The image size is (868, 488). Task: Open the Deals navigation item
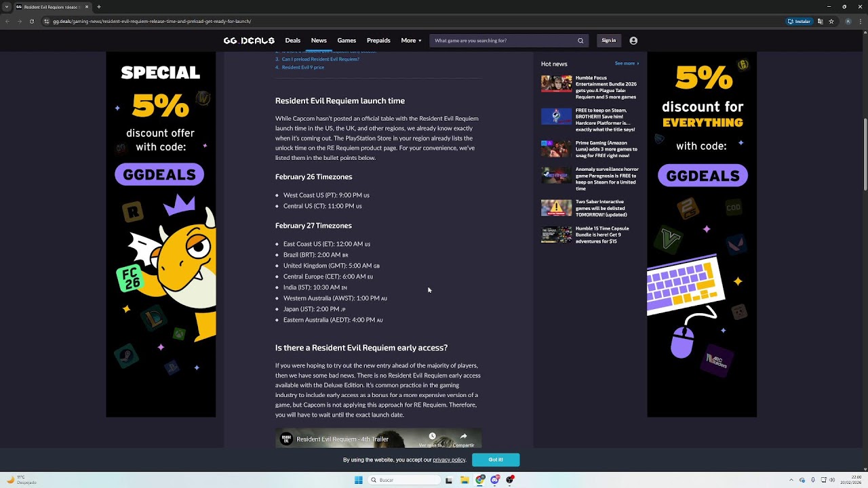pyautogui.click(x=293, y=41)
